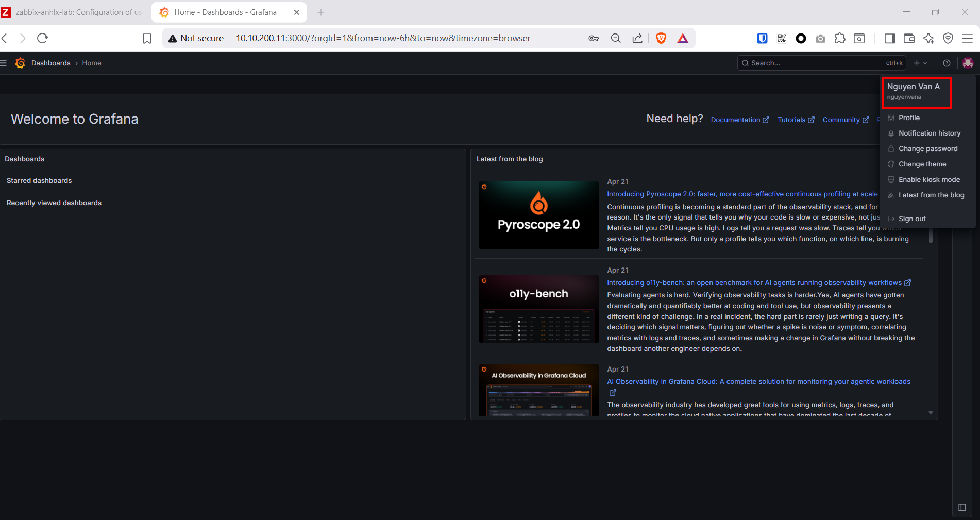Toggle the dock panel icon at bottom right
This screenshot has width=980, height=520.
(x=962, y=508)
